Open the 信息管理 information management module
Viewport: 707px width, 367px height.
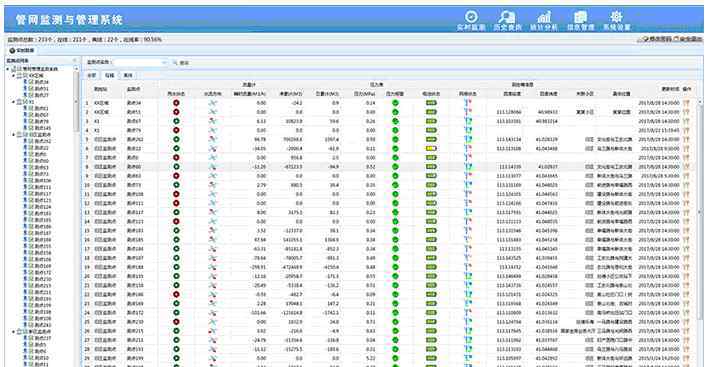click(x=580, y=21)
